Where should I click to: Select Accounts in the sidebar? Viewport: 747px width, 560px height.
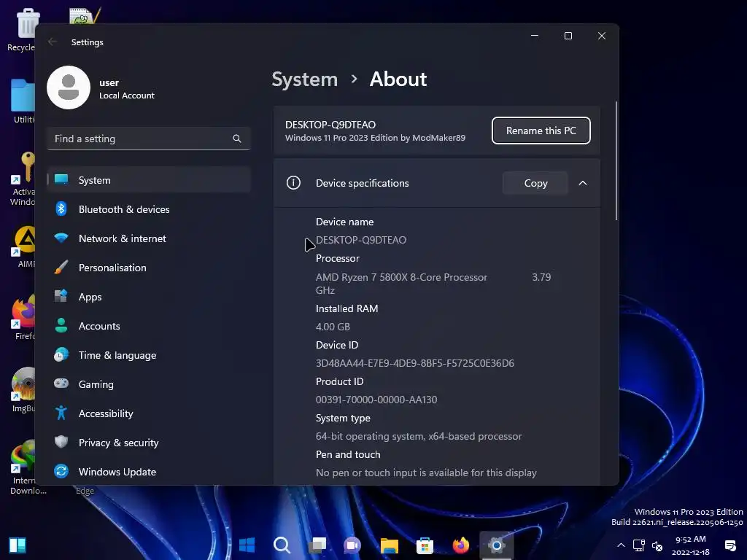[x=149, y=325]
